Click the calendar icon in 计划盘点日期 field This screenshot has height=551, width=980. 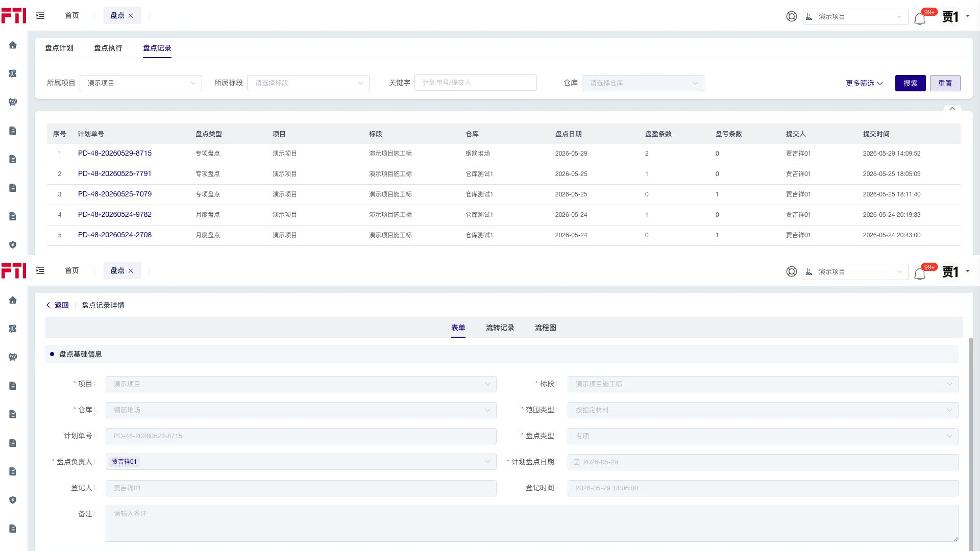tap(576, 462)
